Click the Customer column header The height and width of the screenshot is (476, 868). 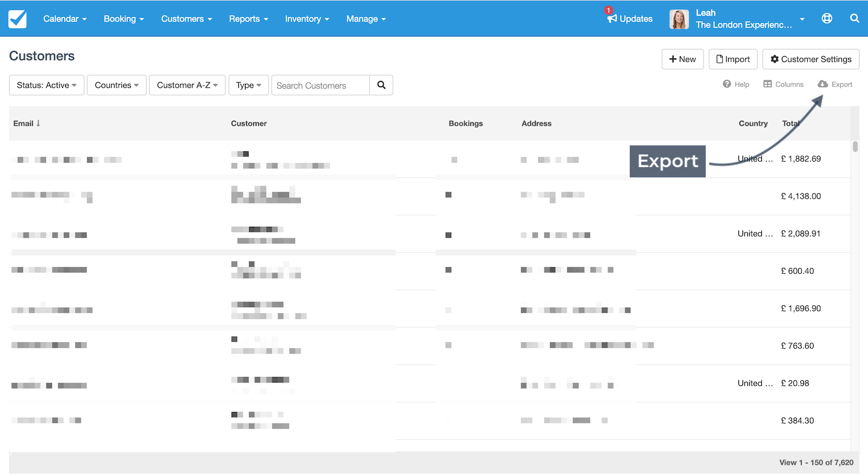(249, 123)
